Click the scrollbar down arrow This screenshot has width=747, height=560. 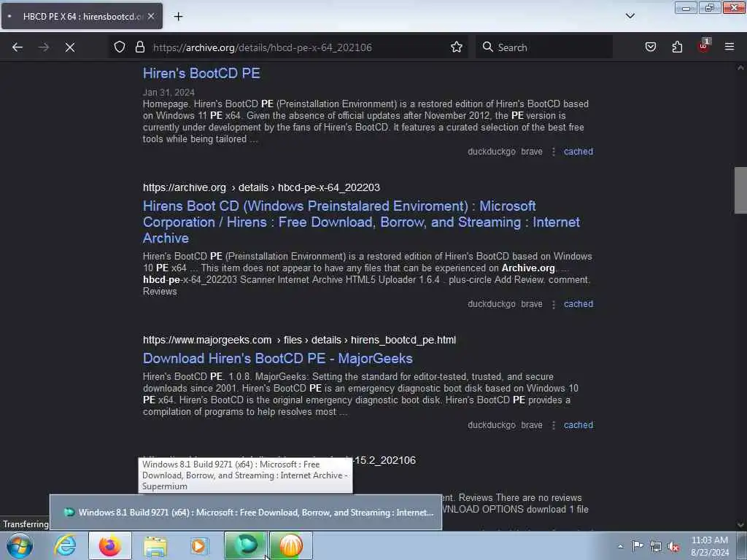click(x=740, y=525)
